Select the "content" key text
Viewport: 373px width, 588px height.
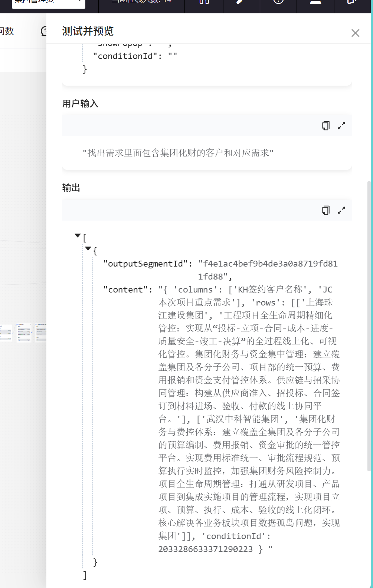click(125, 290)
